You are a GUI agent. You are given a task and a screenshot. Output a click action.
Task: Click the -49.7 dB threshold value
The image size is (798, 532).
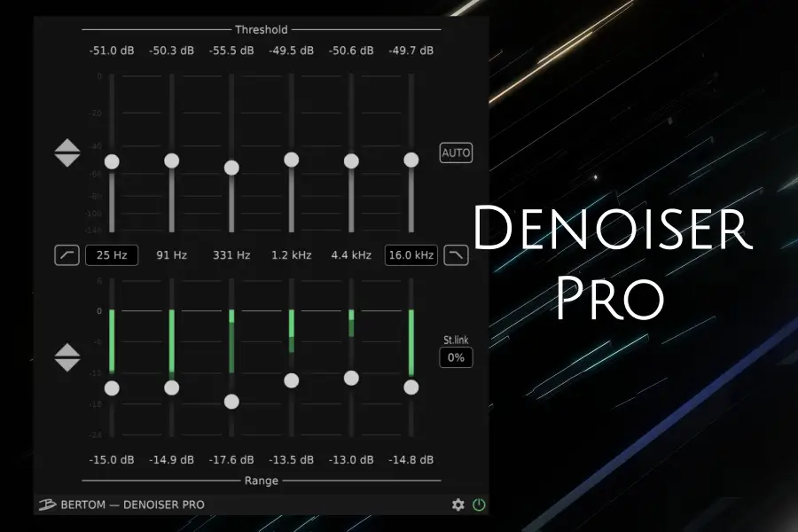point(411,51)
